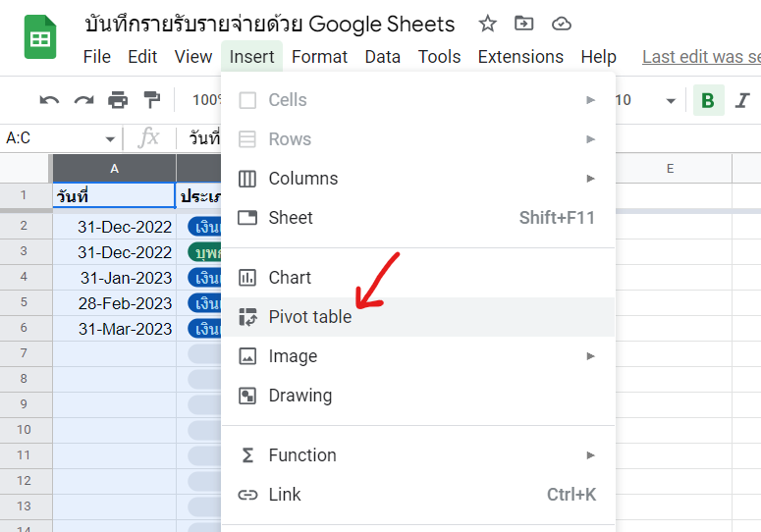Select the Paint format roller icon
Screen dimensions: 761x532
click(152, 100)
